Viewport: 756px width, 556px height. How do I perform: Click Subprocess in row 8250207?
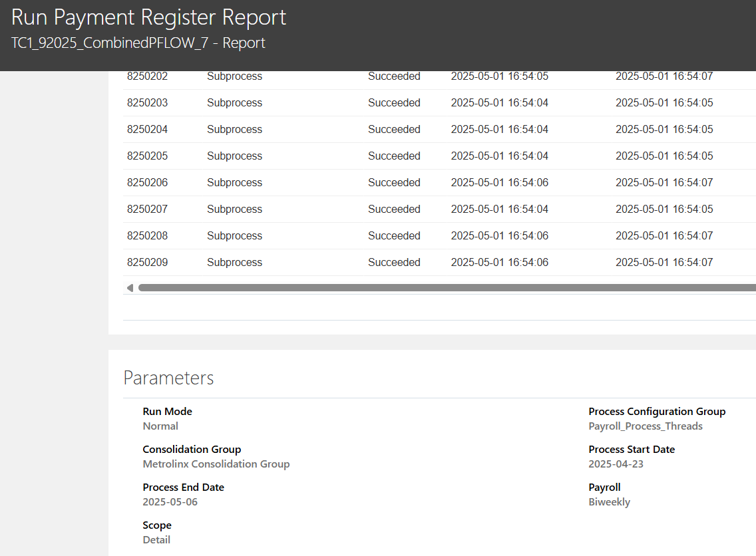pos(235,209)
